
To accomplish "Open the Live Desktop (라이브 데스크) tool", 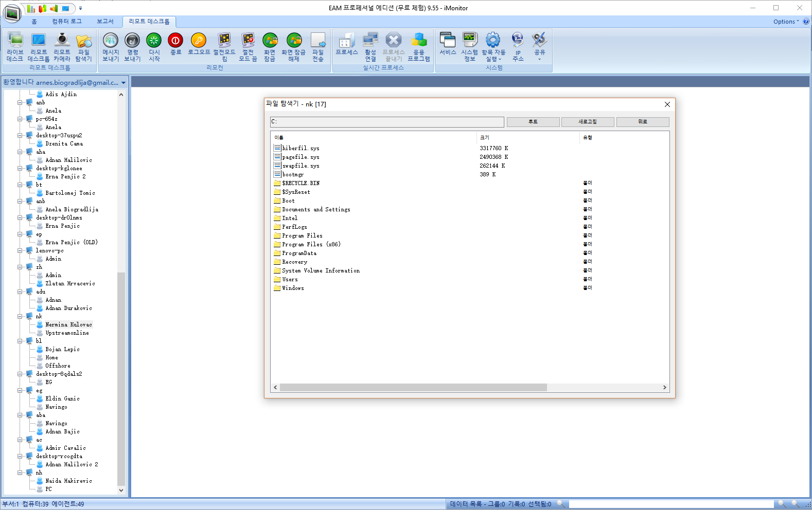I will click(15, 47).
